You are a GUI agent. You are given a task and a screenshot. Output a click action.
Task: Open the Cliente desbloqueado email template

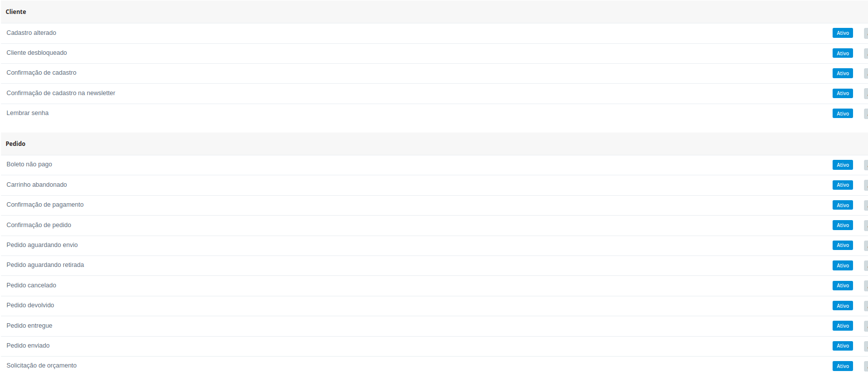pyautogui.click(x=36, y=53)
